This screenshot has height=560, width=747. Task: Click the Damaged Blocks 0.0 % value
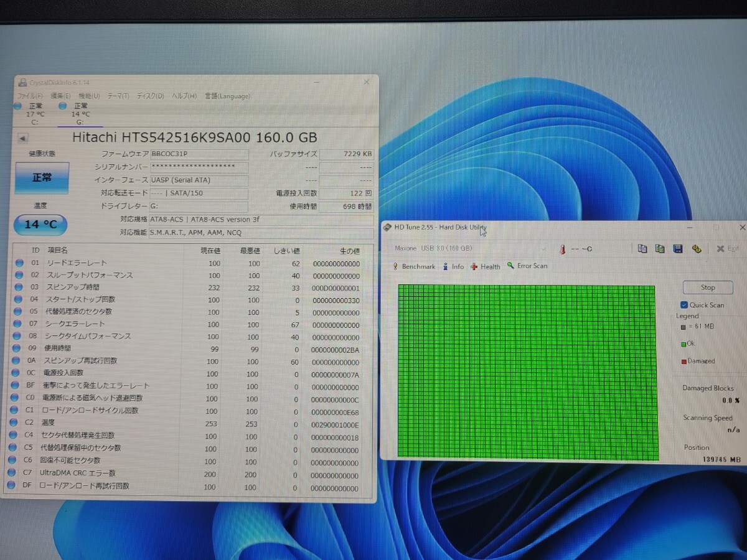click(731, 401)
